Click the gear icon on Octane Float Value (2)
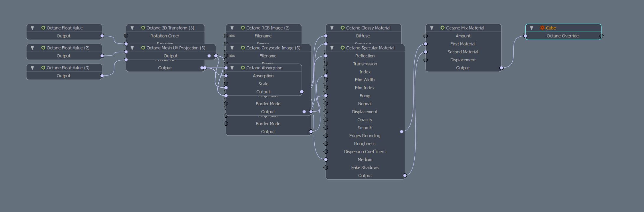The width and height of the screenshot is (644, 212). click(x=43, y=48)
